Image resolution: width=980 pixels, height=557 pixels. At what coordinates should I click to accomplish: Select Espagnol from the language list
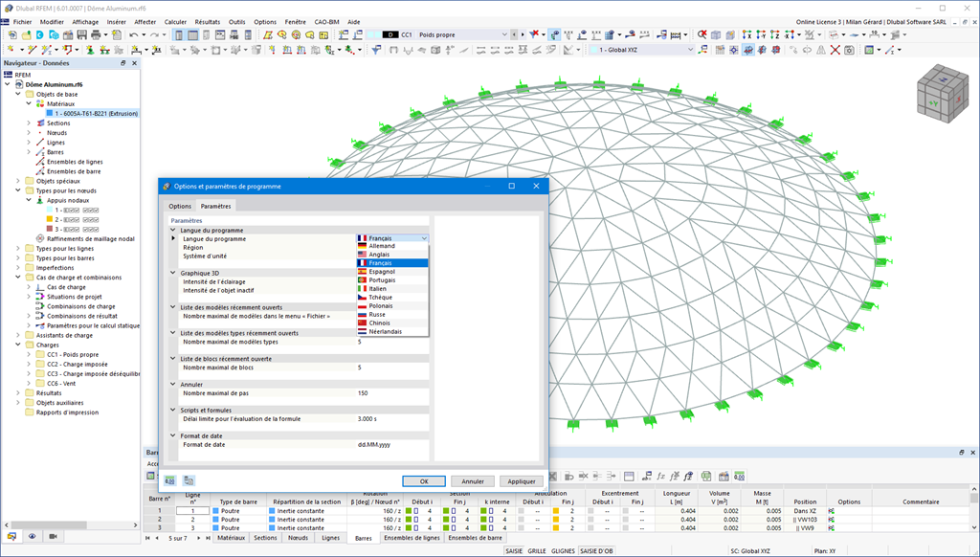pyautogui.click(x=391, y=272)
